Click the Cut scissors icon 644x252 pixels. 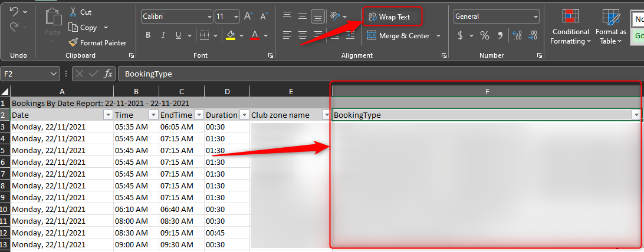coord(73,12)
